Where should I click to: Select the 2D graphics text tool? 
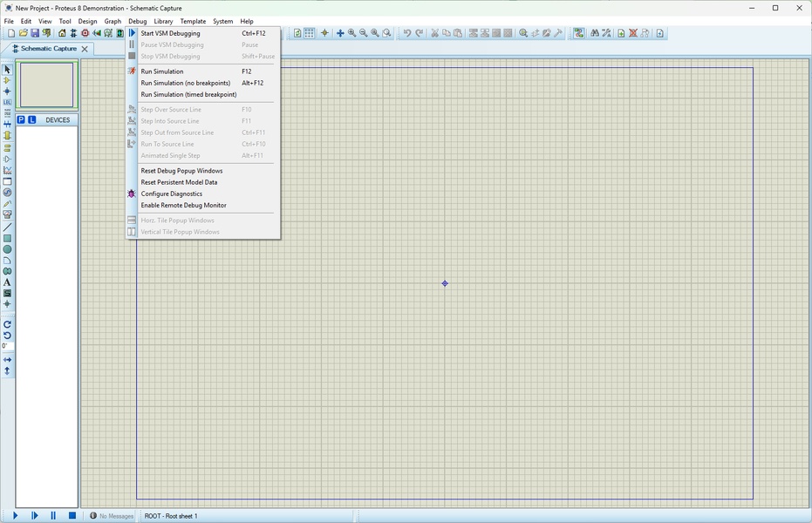7,282
